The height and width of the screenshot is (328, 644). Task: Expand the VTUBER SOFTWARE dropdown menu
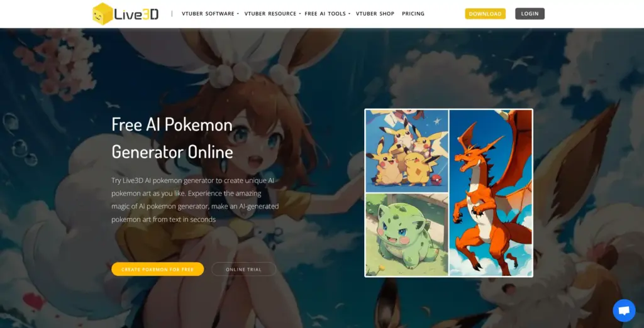210,14
